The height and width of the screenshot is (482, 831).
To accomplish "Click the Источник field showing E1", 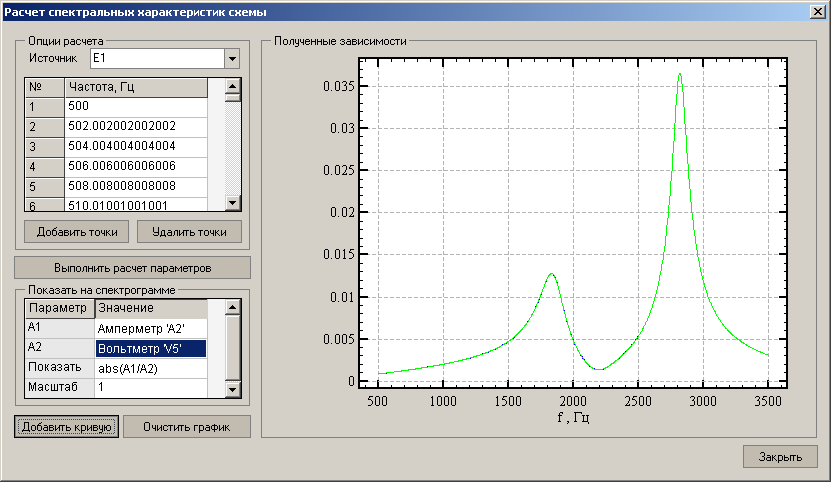I will (156, 60).
